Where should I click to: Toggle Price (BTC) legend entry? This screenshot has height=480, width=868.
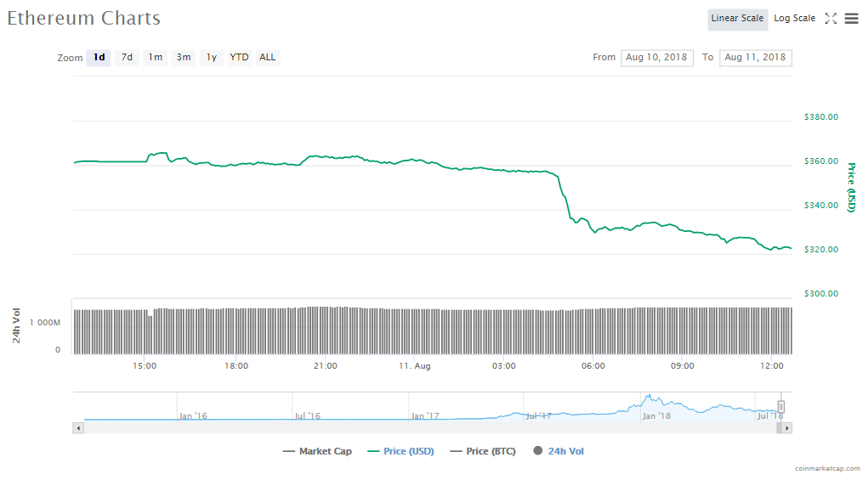click(x=483, y=451)
